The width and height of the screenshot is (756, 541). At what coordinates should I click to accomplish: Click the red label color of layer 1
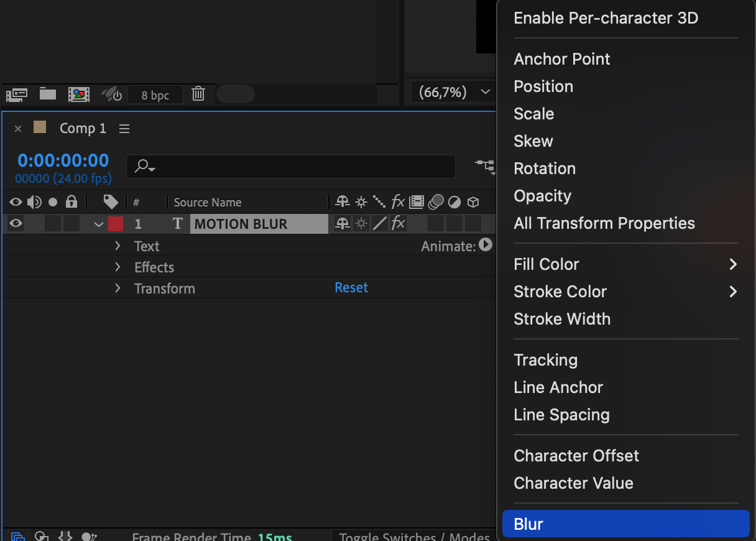(x=116, y=224)
